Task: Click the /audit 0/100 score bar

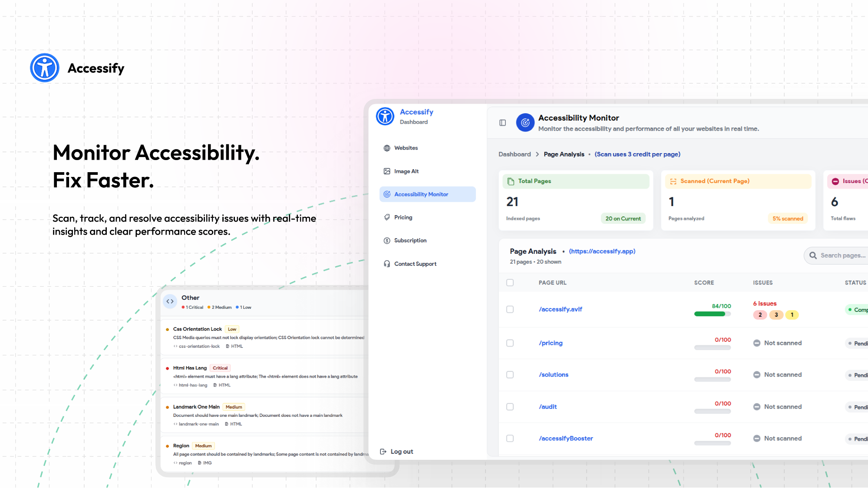Action: pos(713,411)
